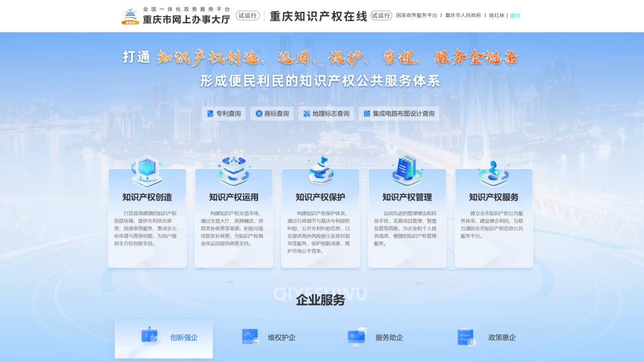The height and width of the screenshot is (362, 644).
Task: Open 地理标志查询 button
Action: [x=326, y=114]
